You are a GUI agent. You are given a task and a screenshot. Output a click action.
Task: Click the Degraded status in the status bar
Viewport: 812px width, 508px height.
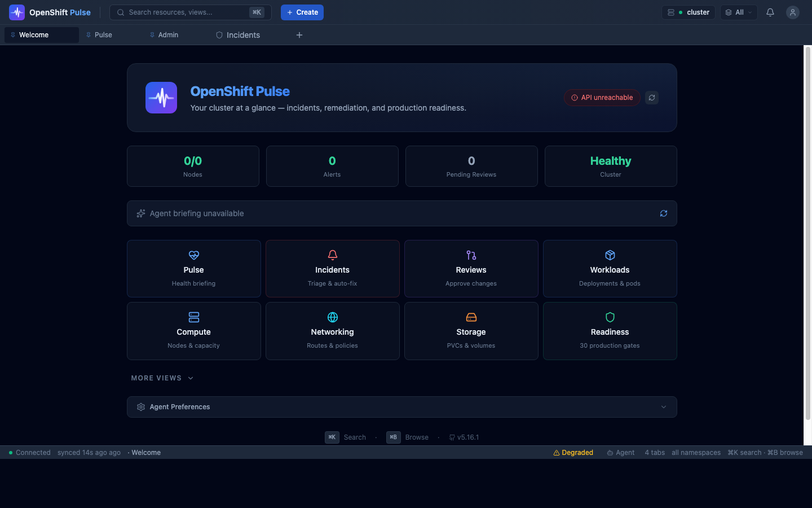(x=573, y=453)
